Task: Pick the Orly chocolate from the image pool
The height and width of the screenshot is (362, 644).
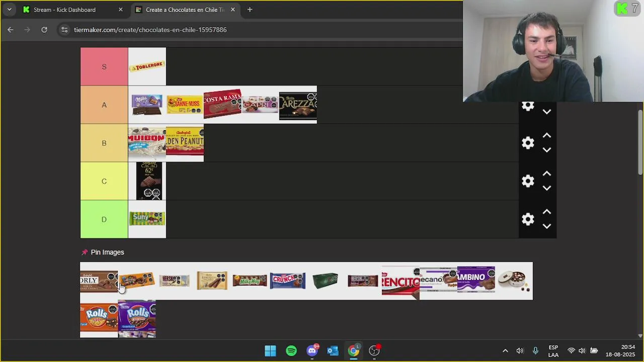Action: click(99, 281)
